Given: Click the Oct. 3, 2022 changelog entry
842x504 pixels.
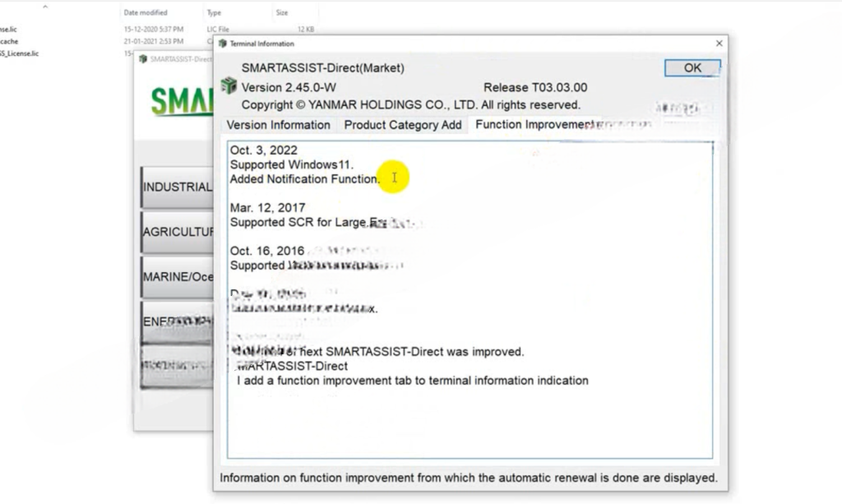Looking at the screenshot, I should coord(264,150).
